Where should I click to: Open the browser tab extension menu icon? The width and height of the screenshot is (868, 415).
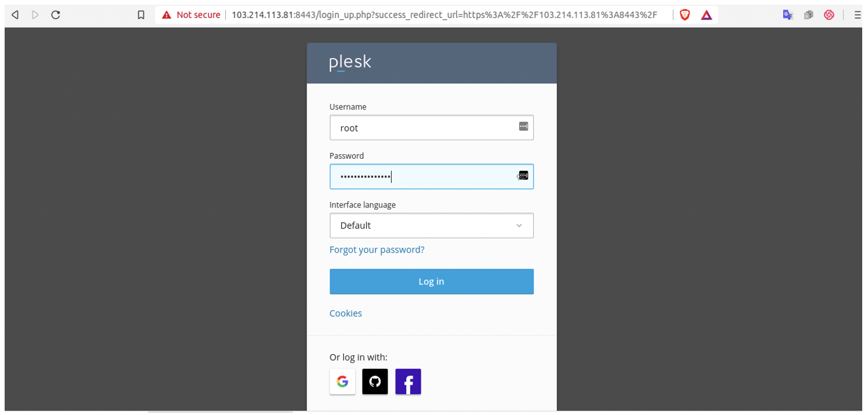click(808, 14)
